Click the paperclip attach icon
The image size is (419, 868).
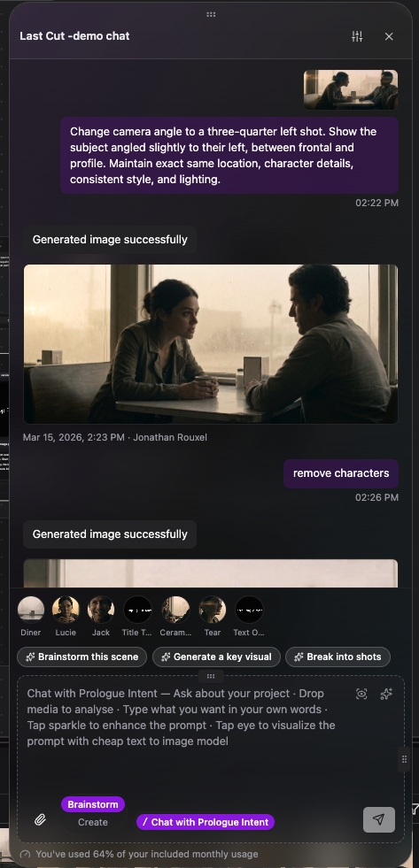(40, 820)
